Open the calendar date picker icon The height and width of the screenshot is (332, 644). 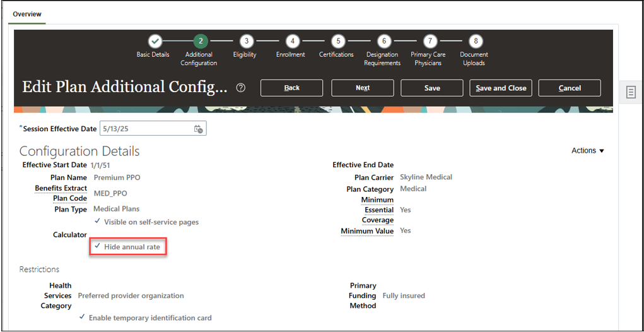[x=199, y=129]
